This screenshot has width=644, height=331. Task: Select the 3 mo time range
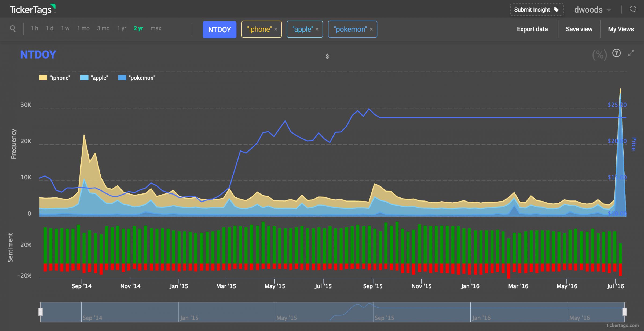(103, 28)
